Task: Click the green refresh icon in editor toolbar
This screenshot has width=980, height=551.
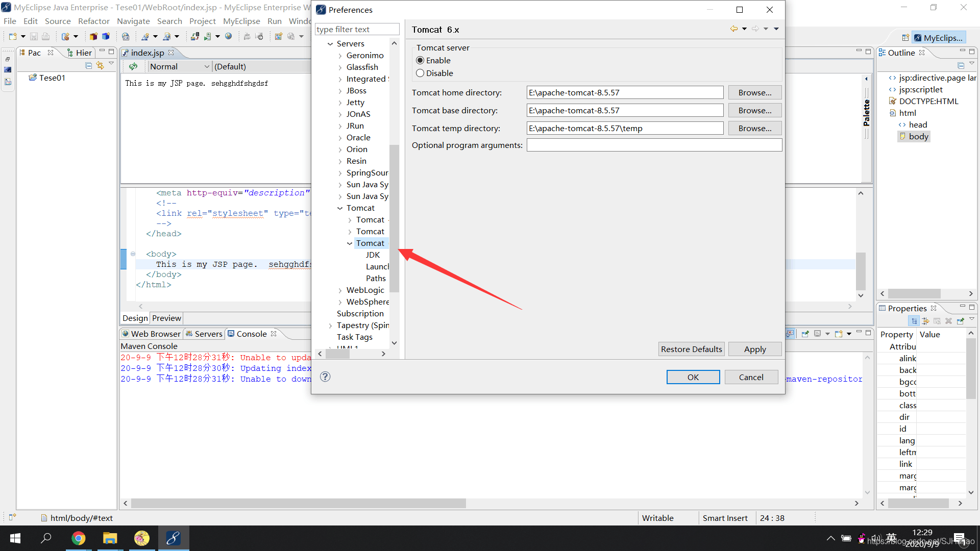Action: click(x=133, y=66)
